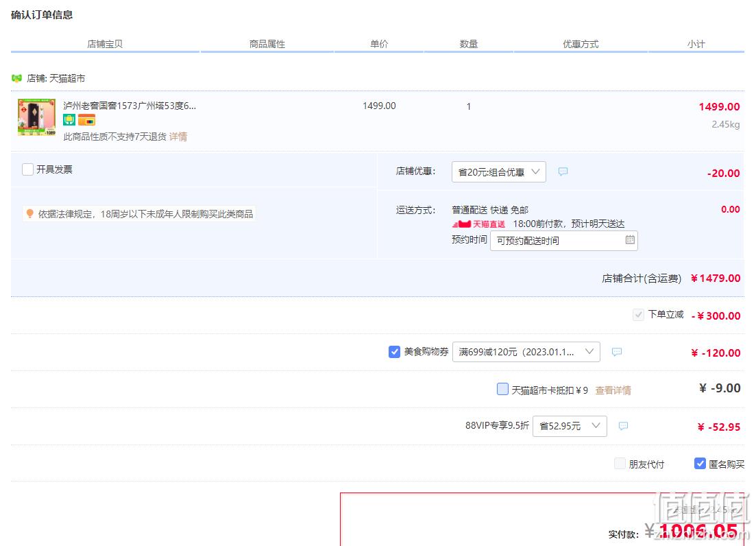The height and width of the screenshot is (546, 756).
Task: Click the 普通配送 快递 免邮 shipping text
Action: [490, 210]
